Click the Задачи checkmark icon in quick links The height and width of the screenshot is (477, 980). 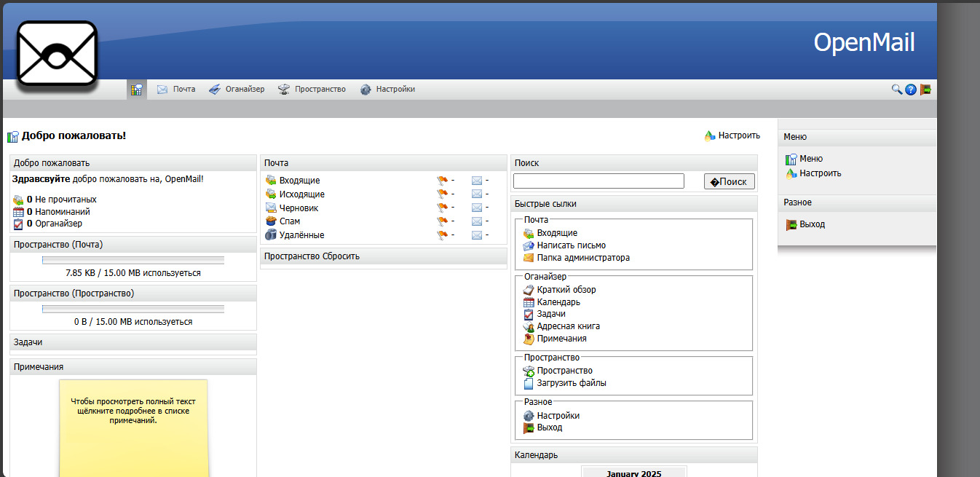click(529, 315)
